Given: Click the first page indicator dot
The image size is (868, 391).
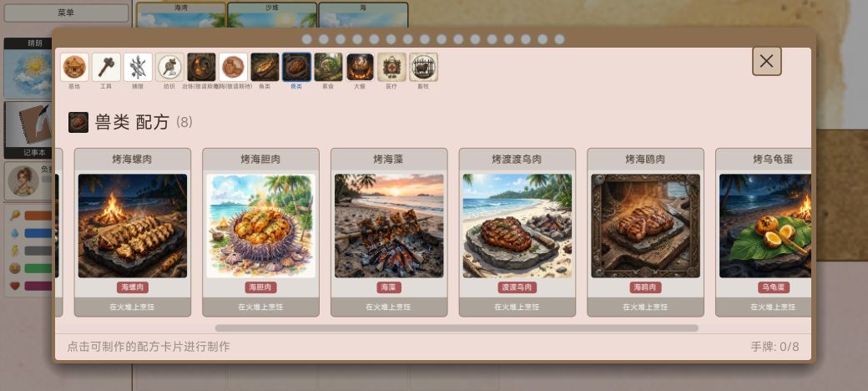Looking at the screenshot, I should 306,39.
